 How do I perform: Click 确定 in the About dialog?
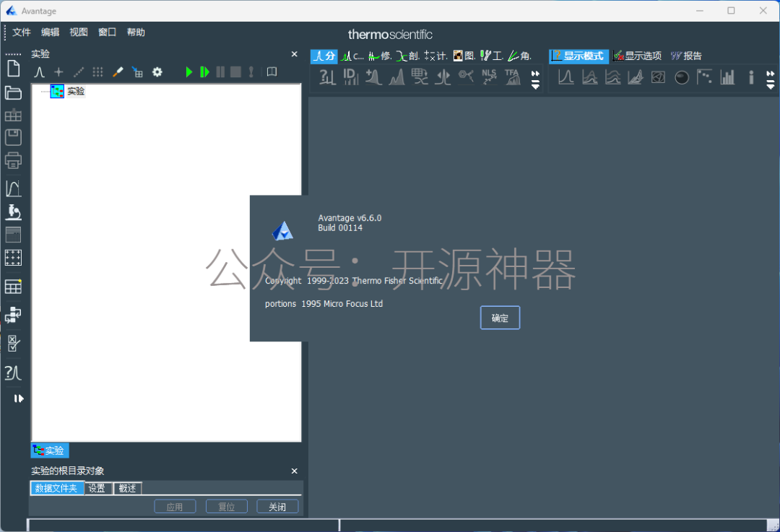coord(500,318)
